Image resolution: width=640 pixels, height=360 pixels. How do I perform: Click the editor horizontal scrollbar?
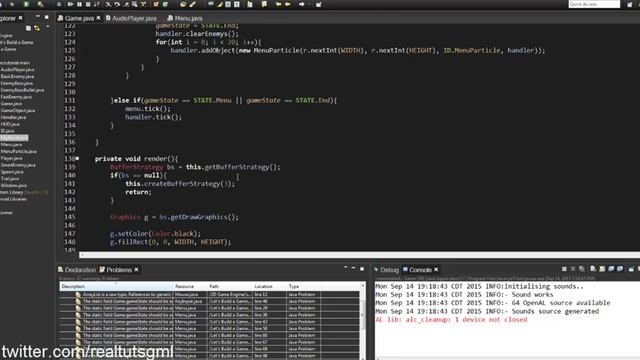359,255
